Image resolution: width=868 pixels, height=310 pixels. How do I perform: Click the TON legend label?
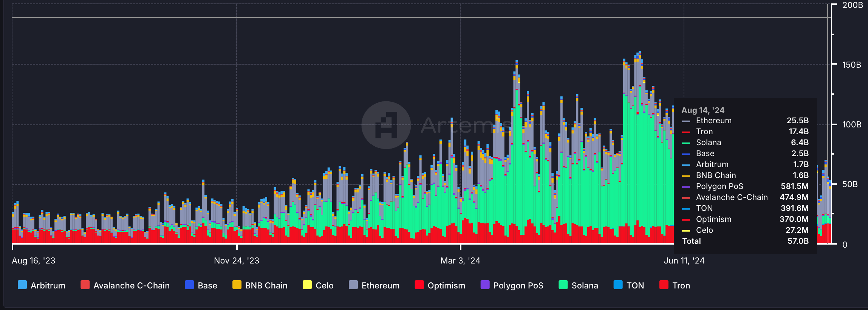click(x=635, y=285)
